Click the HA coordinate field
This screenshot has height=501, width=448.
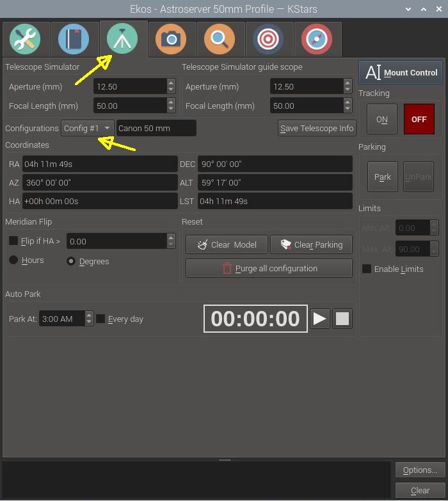[100, 201]
